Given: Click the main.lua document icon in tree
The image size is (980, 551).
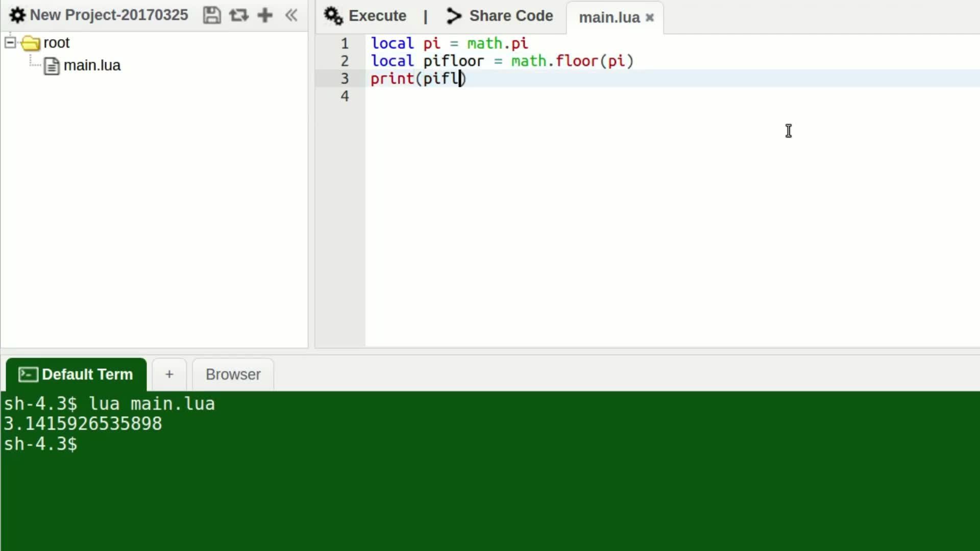Looking at the screenshot, I should click(52, 65).
